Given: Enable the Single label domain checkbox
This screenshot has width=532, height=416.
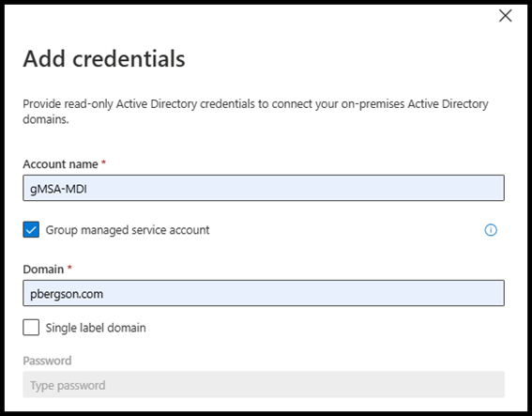Looking at the screenshot, I should (x=31, y=328).
